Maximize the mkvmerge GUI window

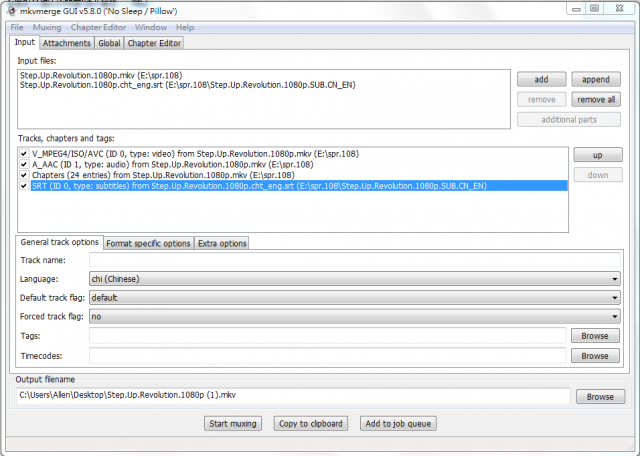pyautogui.click(x=594, y=9)
